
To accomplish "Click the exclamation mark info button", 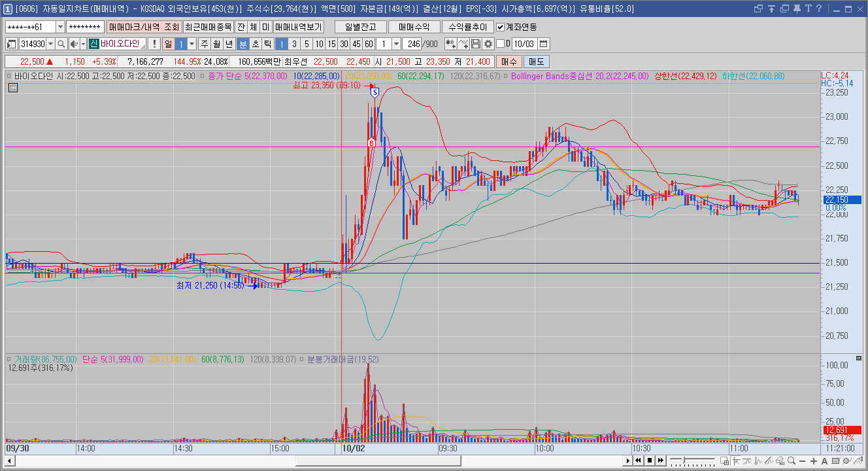I will (154, 44).
